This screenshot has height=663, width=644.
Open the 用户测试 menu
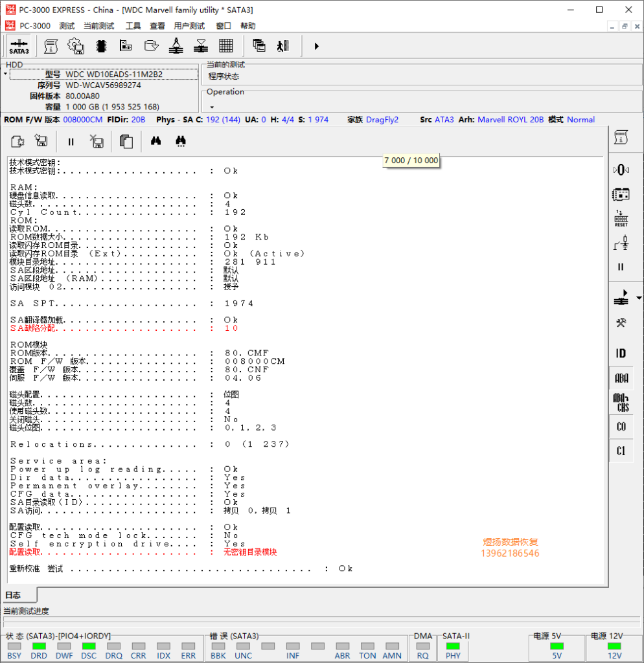point(189,26)
